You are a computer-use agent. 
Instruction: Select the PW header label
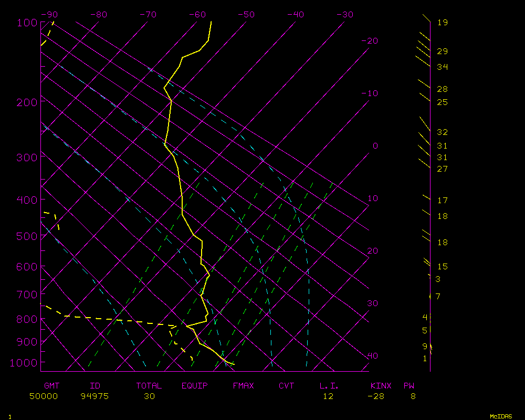point(409,386)
